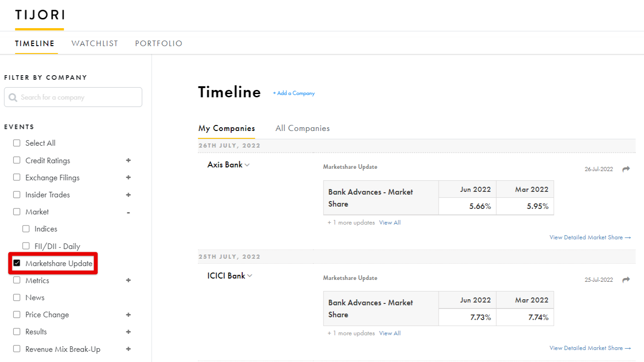This screenshot has height=362, width=644.
Task: Enable the Metrics filter checkbox
Action: (17, 280)
